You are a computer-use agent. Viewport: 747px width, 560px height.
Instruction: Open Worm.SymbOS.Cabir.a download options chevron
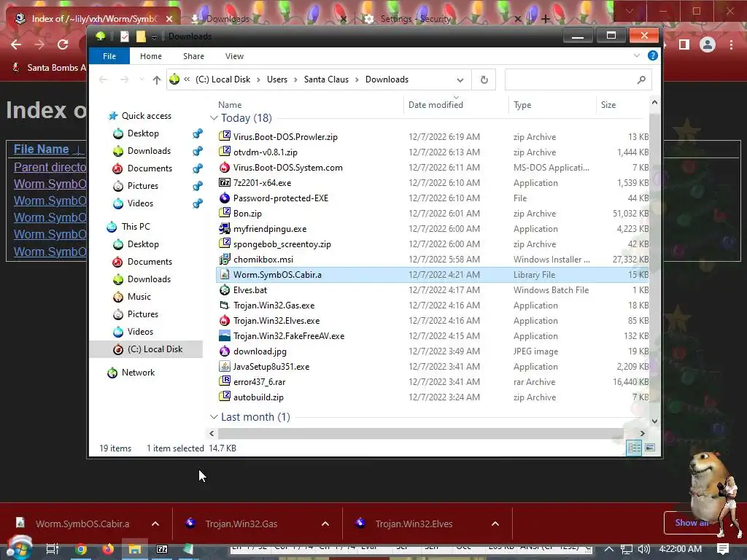(155, 524)
